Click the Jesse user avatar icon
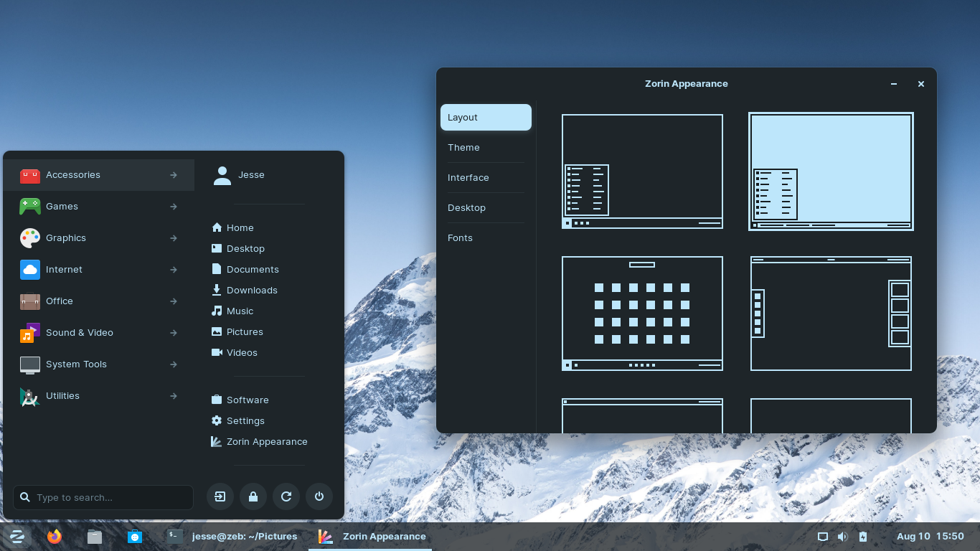 [x=222, y=175]
